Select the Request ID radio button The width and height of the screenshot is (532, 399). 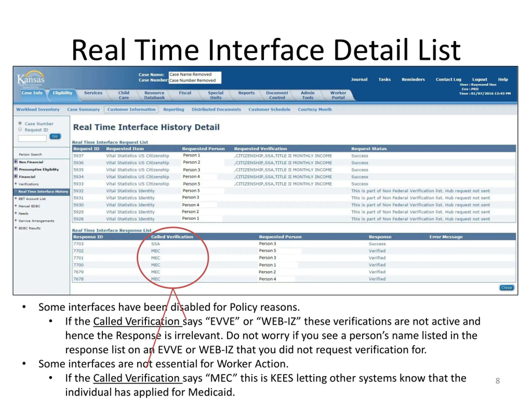point(20,129)
